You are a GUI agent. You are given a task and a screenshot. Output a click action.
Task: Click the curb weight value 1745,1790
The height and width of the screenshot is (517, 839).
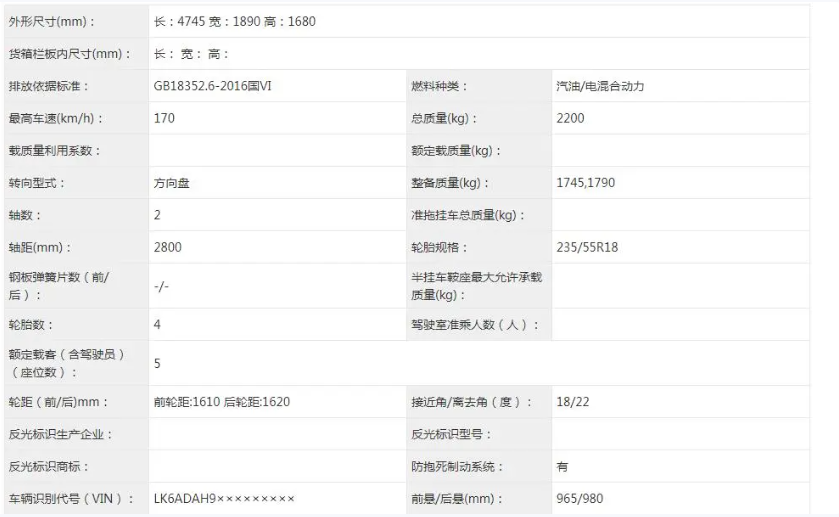(585, 183)
